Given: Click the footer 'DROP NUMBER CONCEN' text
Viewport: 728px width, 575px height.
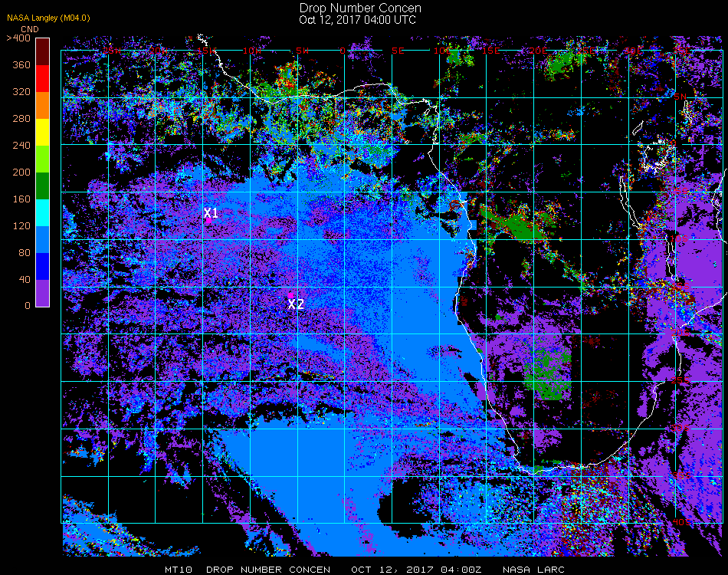Looking at the screenshot, I should [x=268, y=570].
